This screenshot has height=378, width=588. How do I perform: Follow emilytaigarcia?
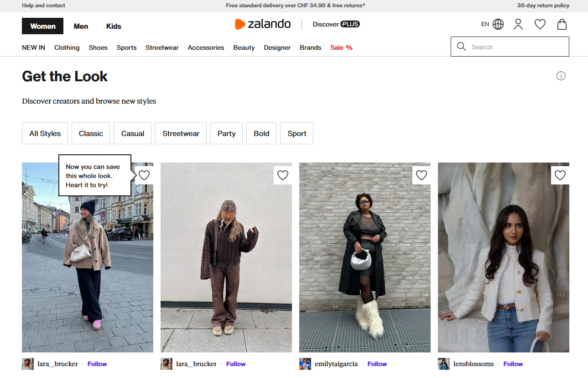[377, 364]
